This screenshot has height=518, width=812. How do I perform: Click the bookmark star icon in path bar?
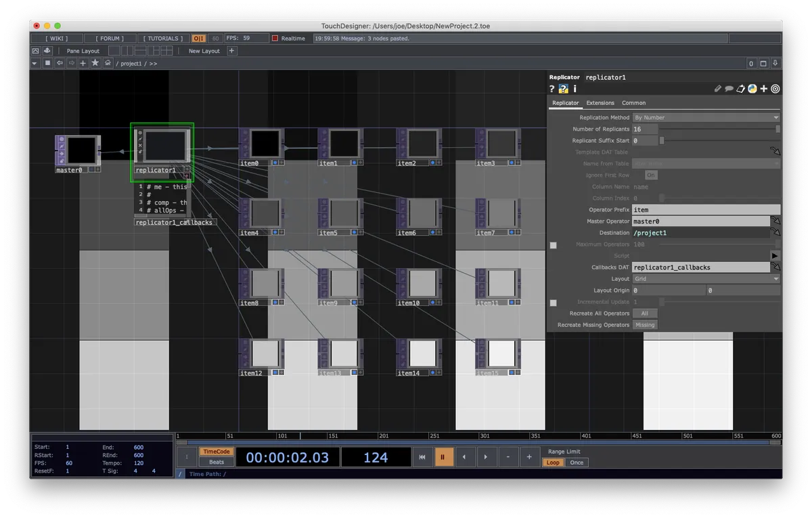tap(95, 63)
